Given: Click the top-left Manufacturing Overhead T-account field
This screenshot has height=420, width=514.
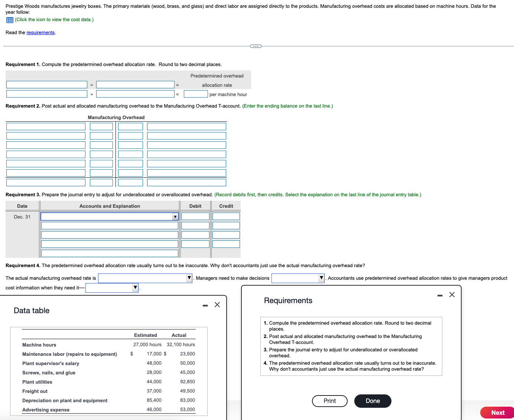Looking at the screenshot, I should tap(46, 126).
